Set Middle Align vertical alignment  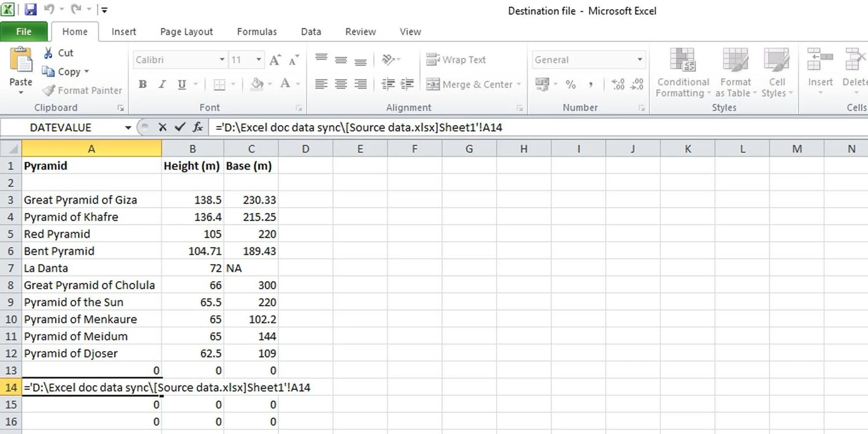point(341,60)
